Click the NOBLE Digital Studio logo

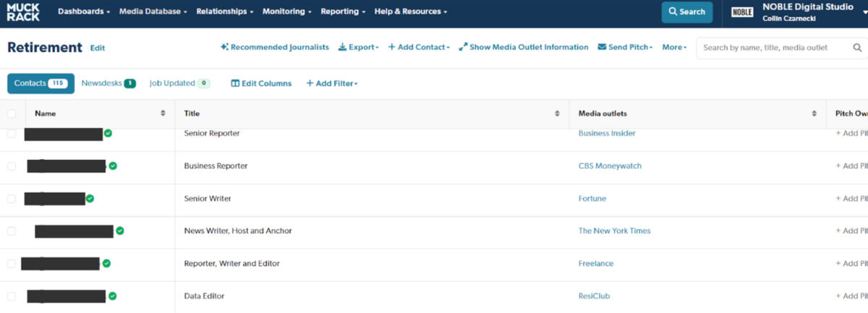tap(741, 12)
